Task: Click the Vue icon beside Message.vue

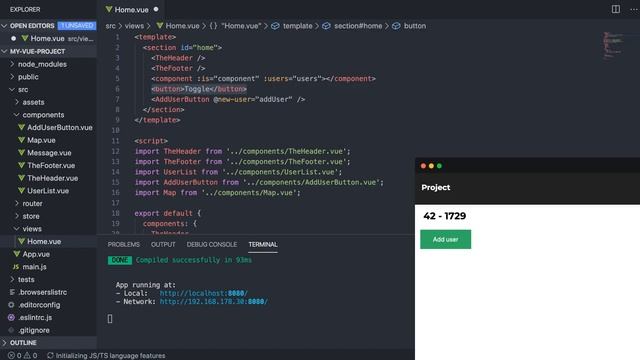Action: coord(22,153)
